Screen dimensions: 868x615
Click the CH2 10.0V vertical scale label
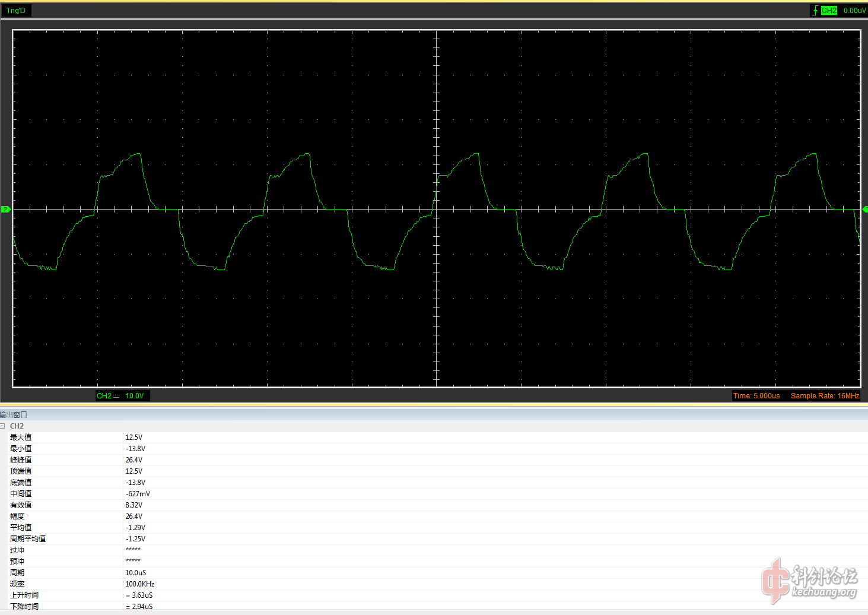coord(123,396)
